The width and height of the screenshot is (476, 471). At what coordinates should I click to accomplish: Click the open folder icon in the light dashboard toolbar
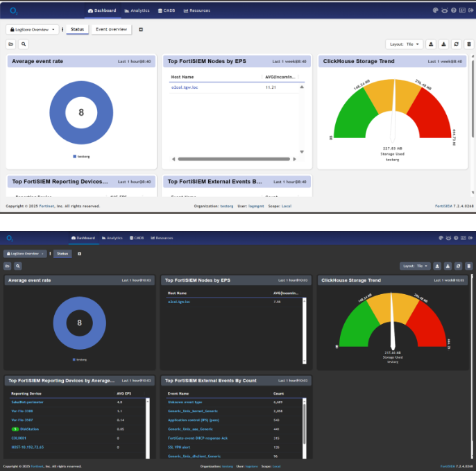(x=11, y=44)
